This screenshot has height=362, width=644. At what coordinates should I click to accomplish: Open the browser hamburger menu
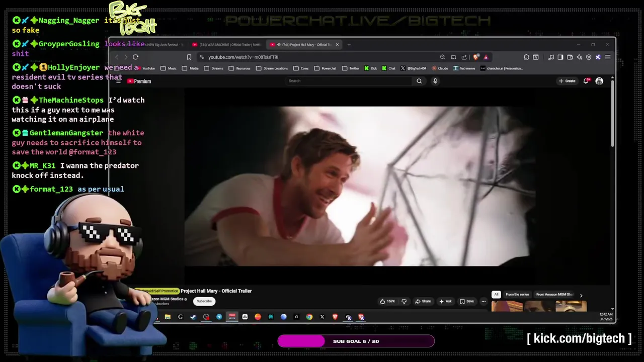608,57
